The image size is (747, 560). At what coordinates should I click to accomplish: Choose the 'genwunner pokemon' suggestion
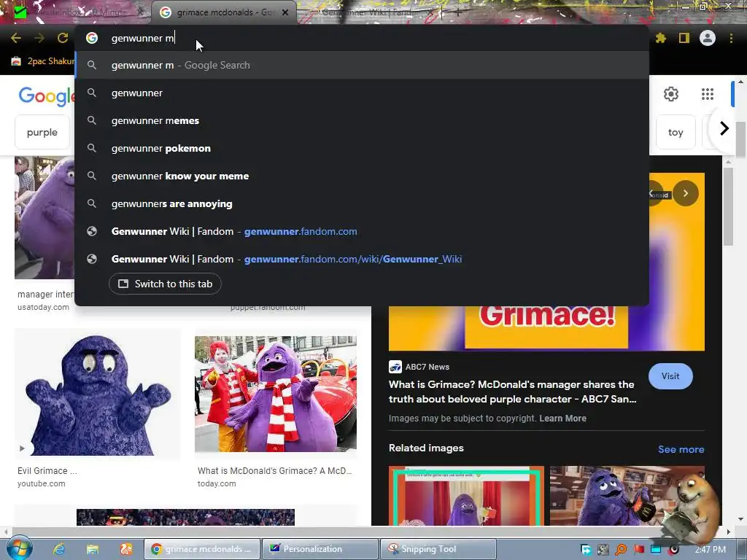click(362, 148)
